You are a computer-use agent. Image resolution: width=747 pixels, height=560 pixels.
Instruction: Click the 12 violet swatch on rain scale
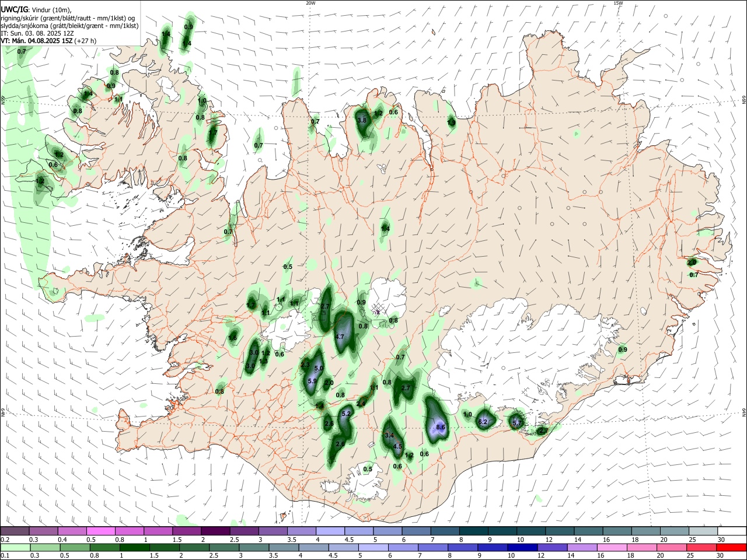pos(551,547)
